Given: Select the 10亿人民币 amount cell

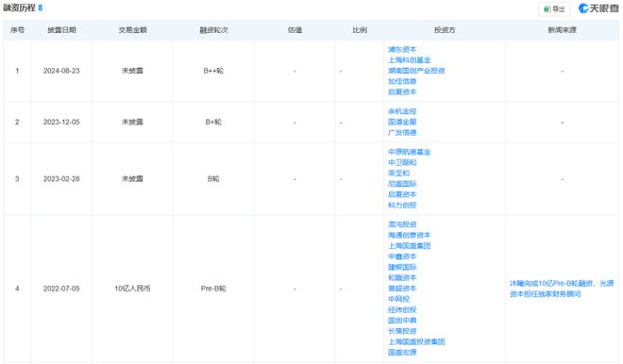Looking at the screenshot, I should click(133, 289).
